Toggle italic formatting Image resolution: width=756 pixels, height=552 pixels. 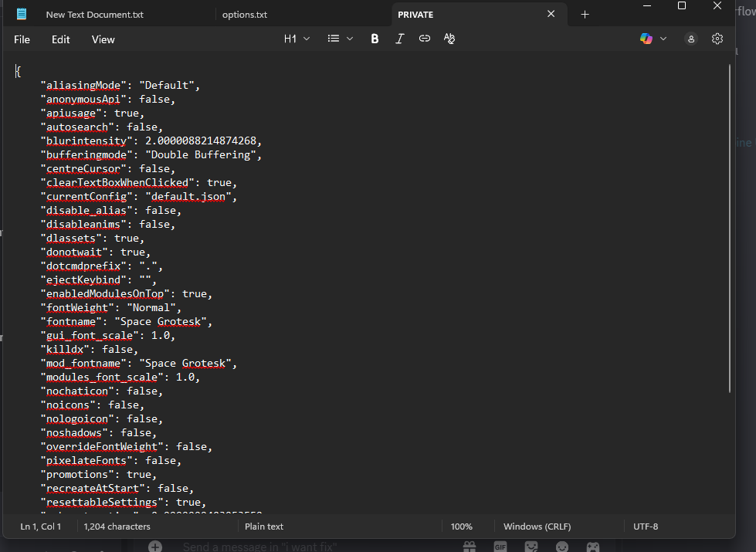tap(400, 39)
